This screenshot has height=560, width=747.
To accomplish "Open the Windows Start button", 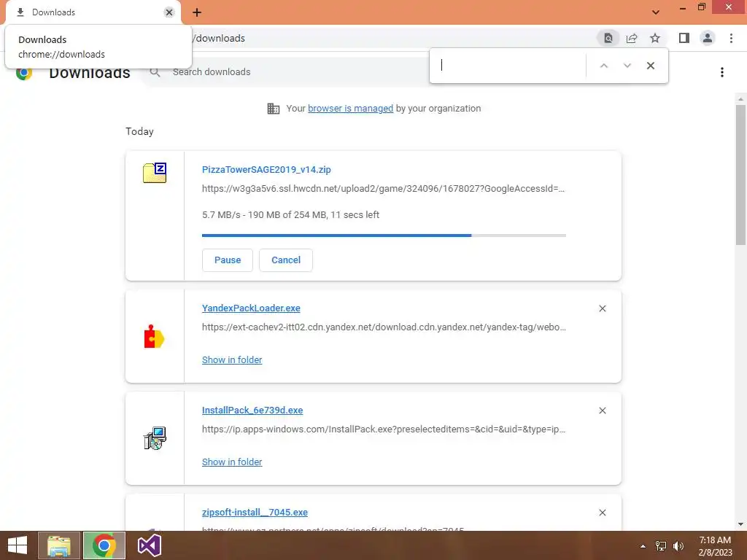I will pos(18,545).
